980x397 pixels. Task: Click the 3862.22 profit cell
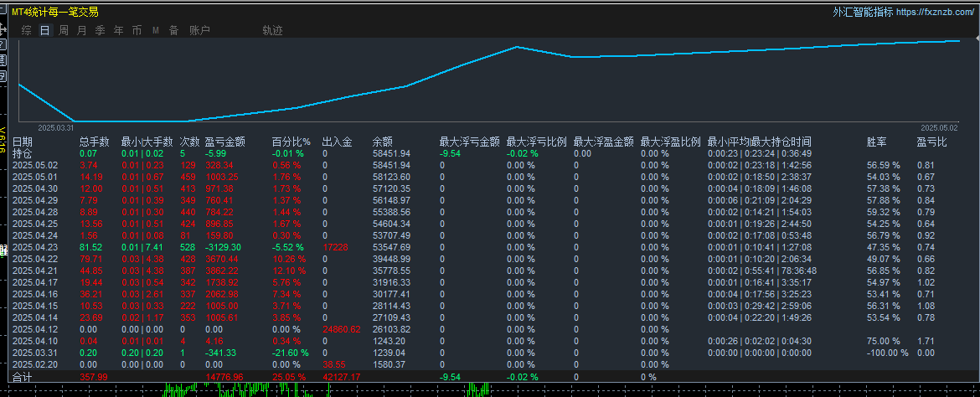point(221,271)
